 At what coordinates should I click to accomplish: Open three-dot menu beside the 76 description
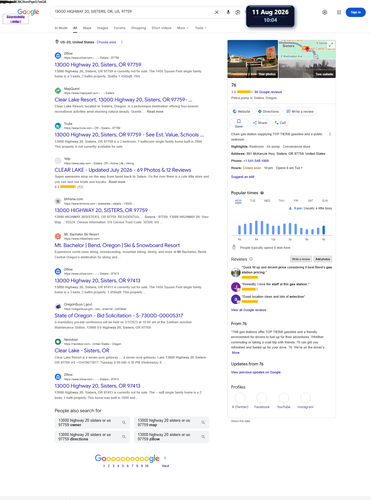point(330,134)
